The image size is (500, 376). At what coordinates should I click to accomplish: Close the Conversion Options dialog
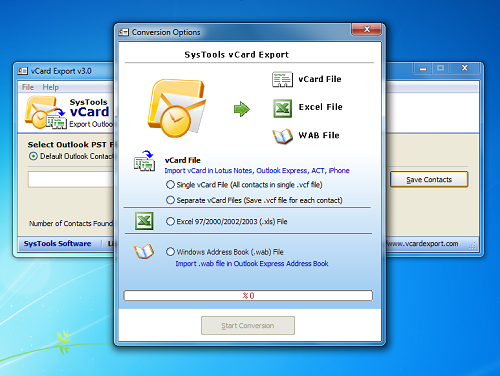click(366, 29)
